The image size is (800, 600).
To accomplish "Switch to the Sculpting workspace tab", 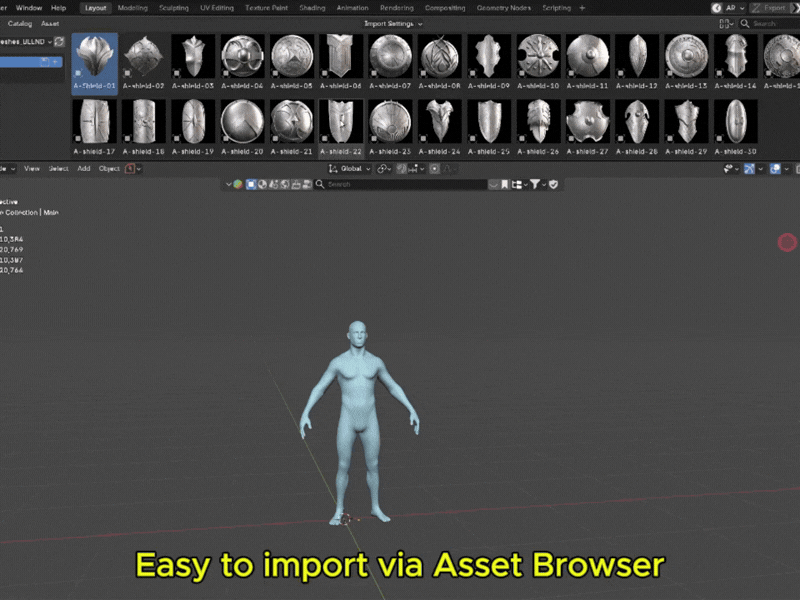I will 173,8.
